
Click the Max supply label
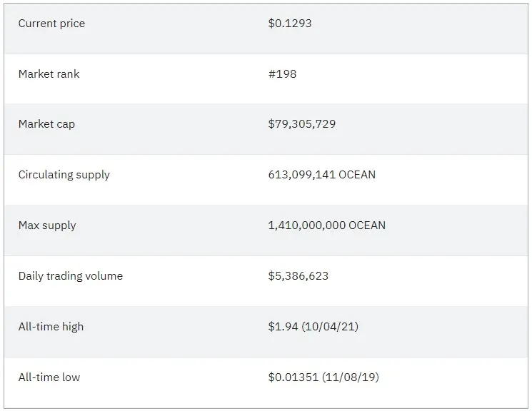(47, 225)
